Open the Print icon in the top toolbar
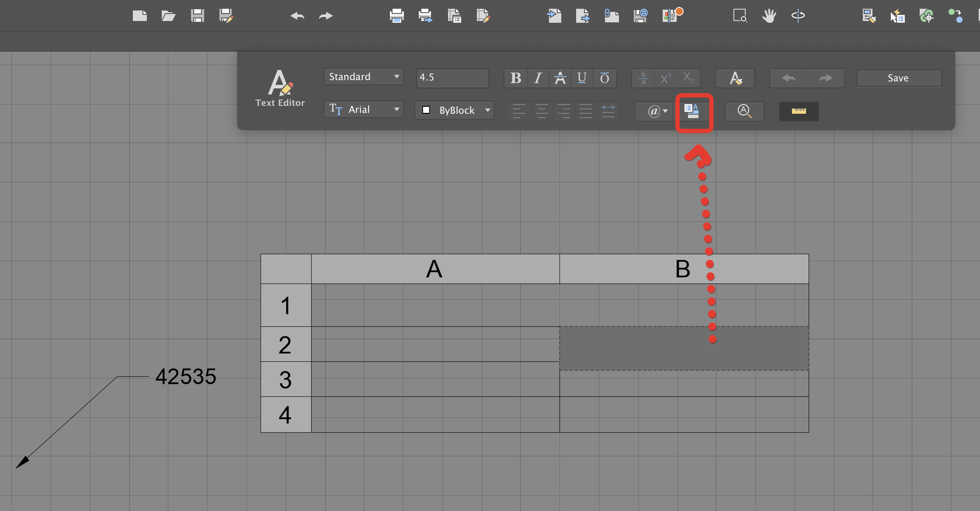This screenshot has height=511, width=980. point(396,16)
